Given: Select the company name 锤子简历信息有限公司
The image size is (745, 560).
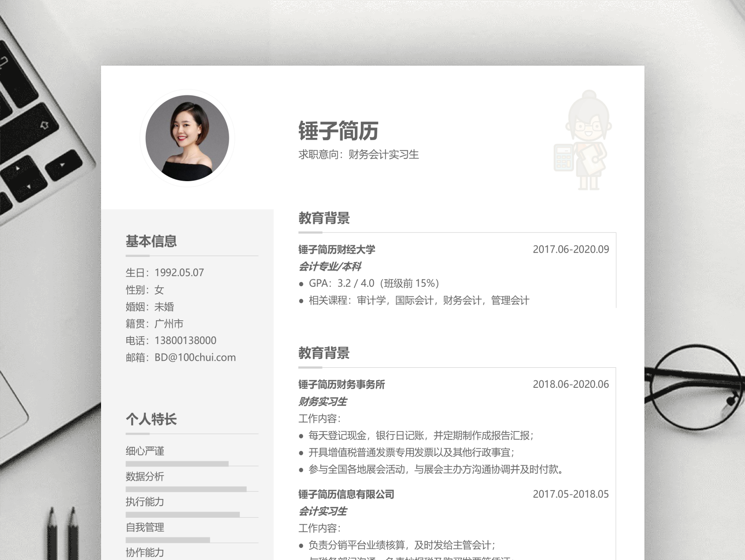Looking at the screenshot, I should click(346, 494).
